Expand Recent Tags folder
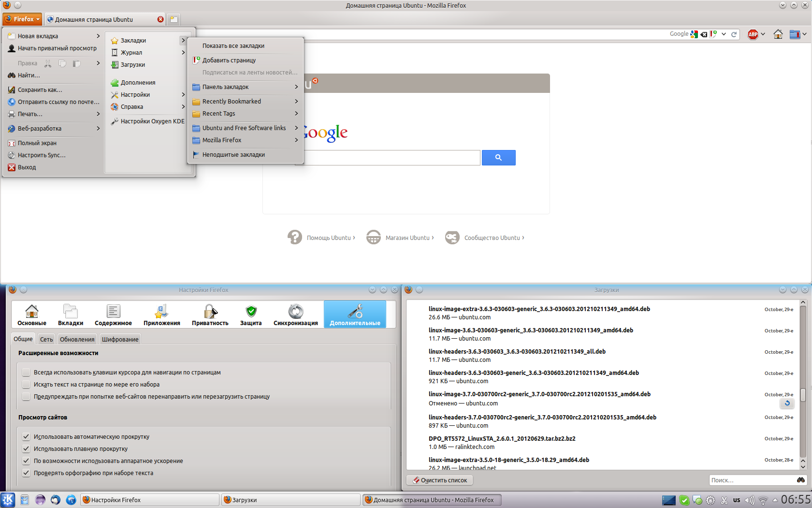Image resolution: width=812 pixels, height=508 pixels. (x=246, y=114)
